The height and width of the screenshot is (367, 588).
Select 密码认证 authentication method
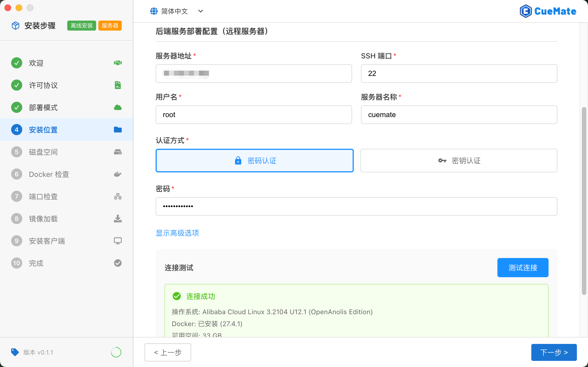254,161
